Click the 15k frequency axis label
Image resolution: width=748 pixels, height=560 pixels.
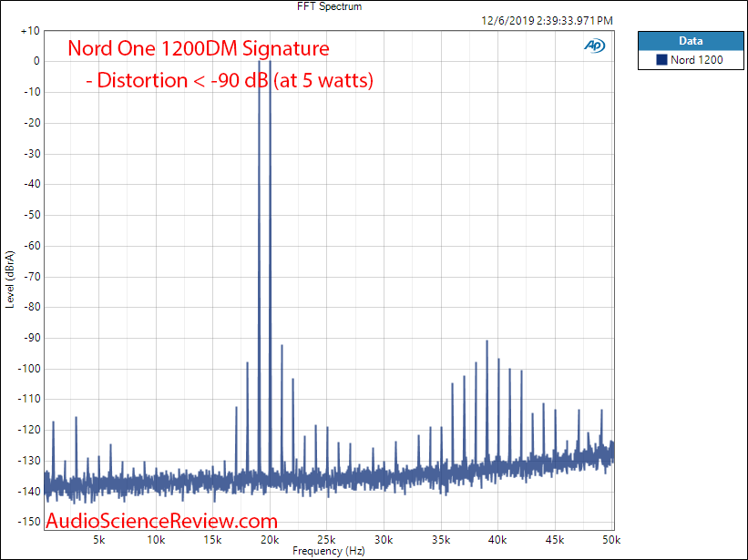213,540
